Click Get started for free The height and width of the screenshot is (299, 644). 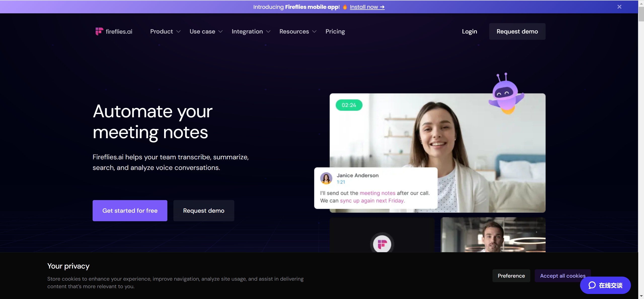[x=130, y=211]
